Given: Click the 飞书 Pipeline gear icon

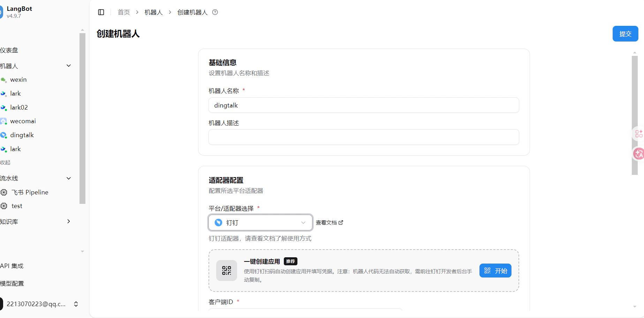Looking at the screenshot, I should point(4,192).
